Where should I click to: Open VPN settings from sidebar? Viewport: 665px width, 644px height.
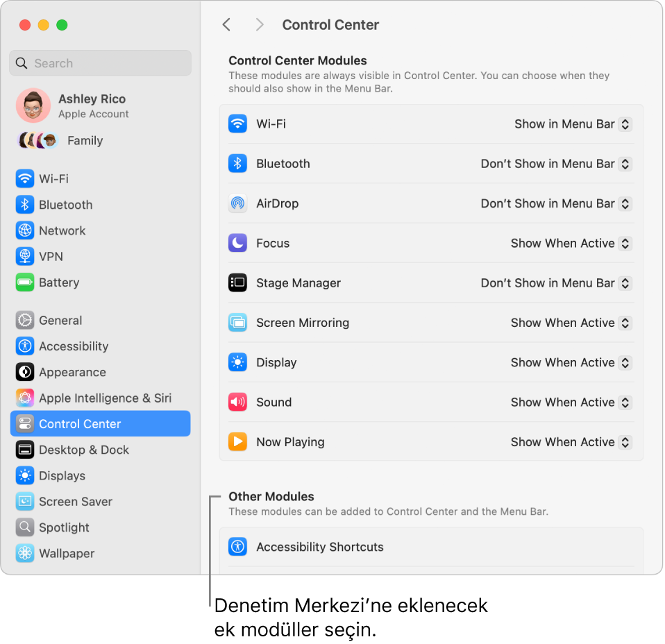pos(100,256)
